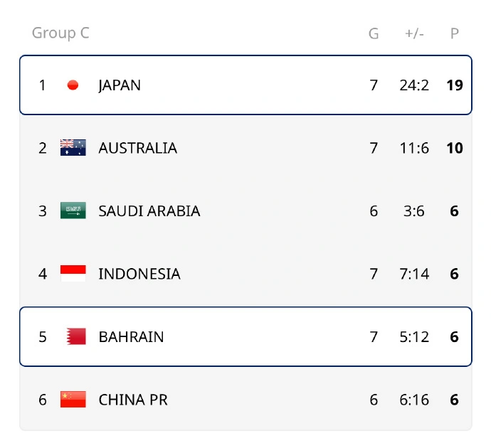Click the Japan flag icon
The image size is (491, 448).
point(73,85)
